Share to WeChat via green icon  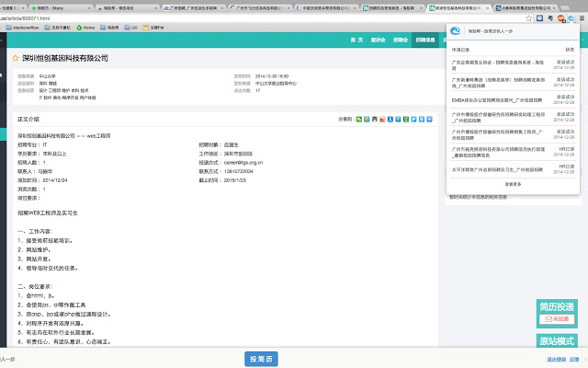pyautogui.click(x=359, y=120)
